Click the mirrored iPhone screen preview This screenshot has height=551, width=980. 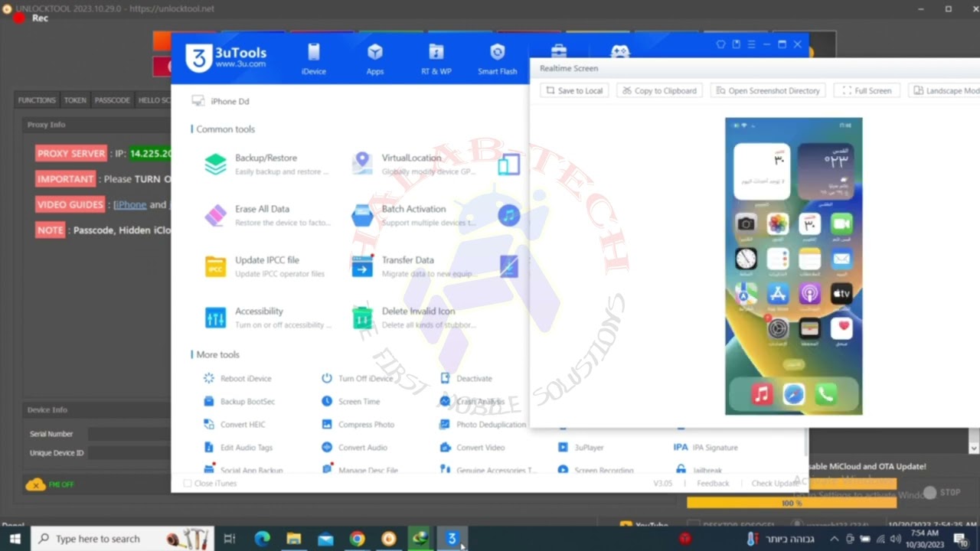click(x=793, y=266)
